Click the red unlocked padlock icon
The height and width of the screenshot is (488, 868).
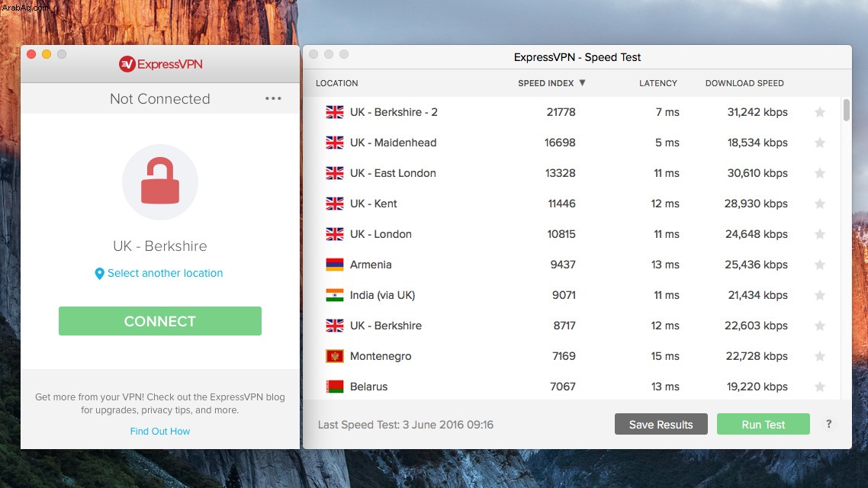click(x=160, y=181)
